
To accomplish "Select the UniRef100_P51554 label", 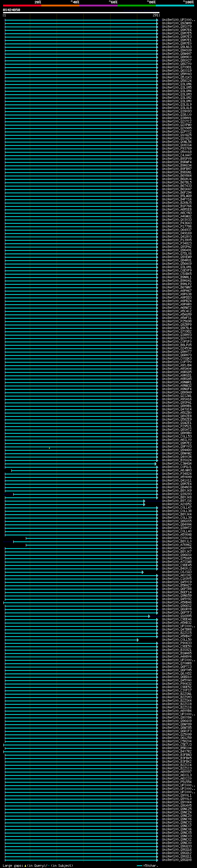I will click(176, 782).
